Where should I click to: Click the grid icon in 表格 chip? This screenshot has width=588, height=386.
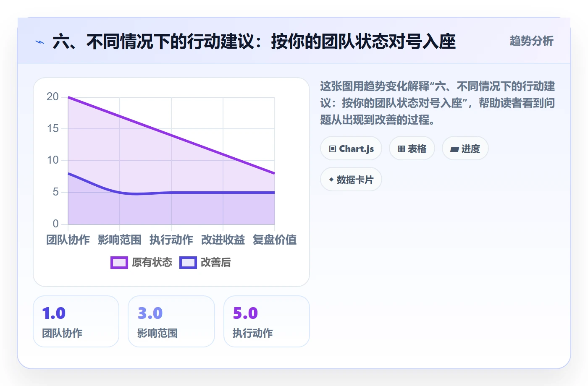coord(402,149)
